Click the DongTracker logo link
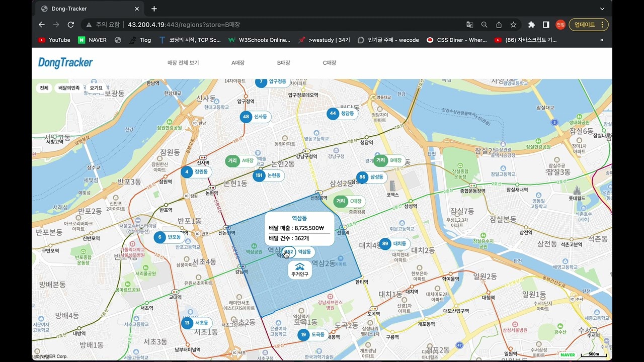This screenshot has width=644, height=362. point(65,63)
